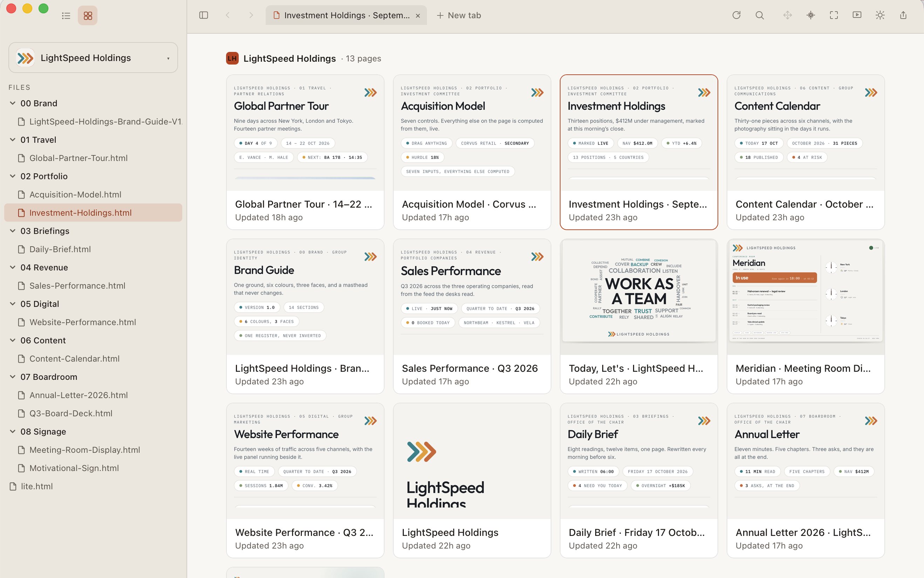Image resolution: width=924 pixels, height=578 pixels.
Task: Open Sales-Performance.html file
Action: (x=93, y=285)
